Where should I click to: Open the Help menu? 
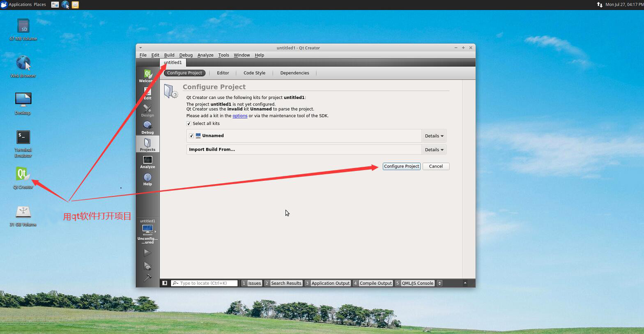(259, 55)
